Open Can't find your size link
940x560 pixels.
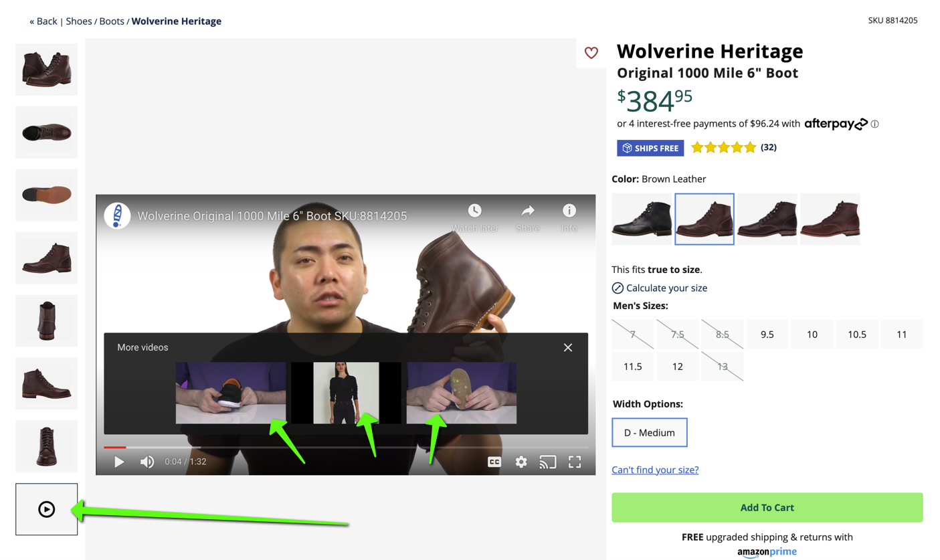[x=655, y=470]
